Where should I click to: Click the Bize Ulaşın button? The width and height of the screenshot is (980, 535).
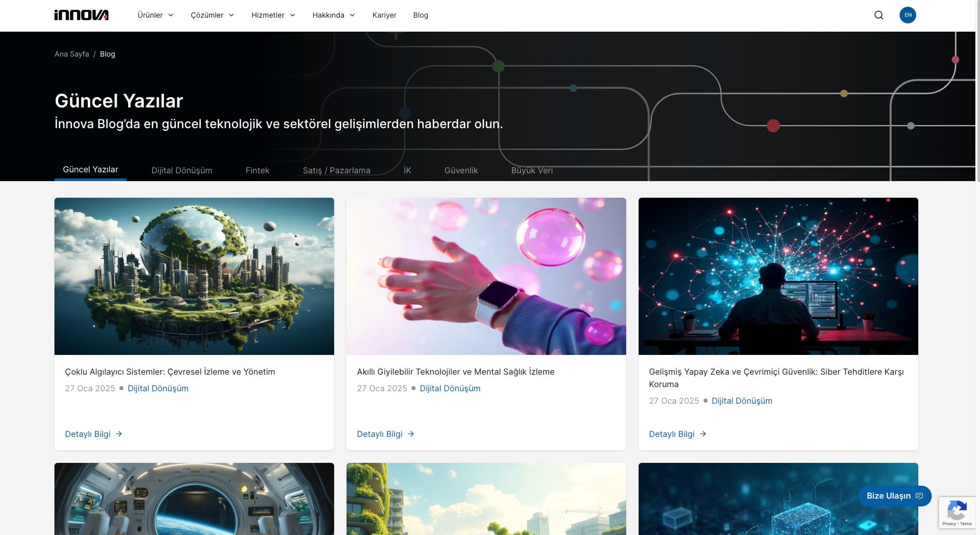point(895,496)
